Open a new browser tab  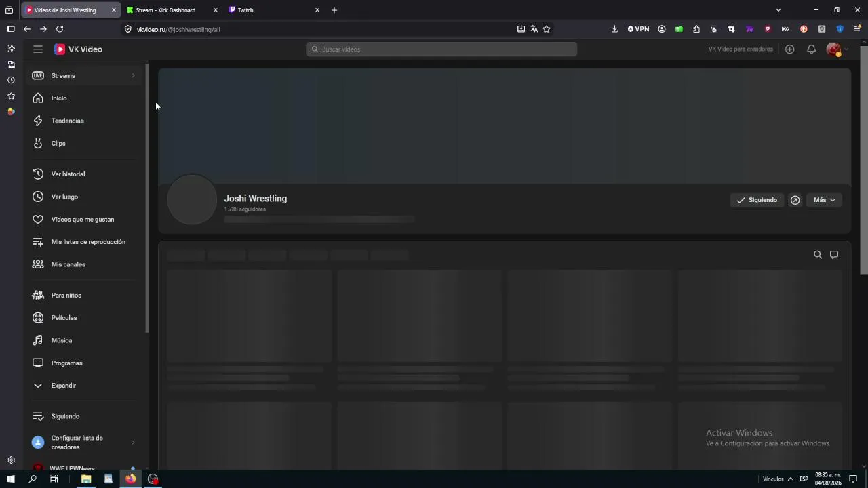334,10
